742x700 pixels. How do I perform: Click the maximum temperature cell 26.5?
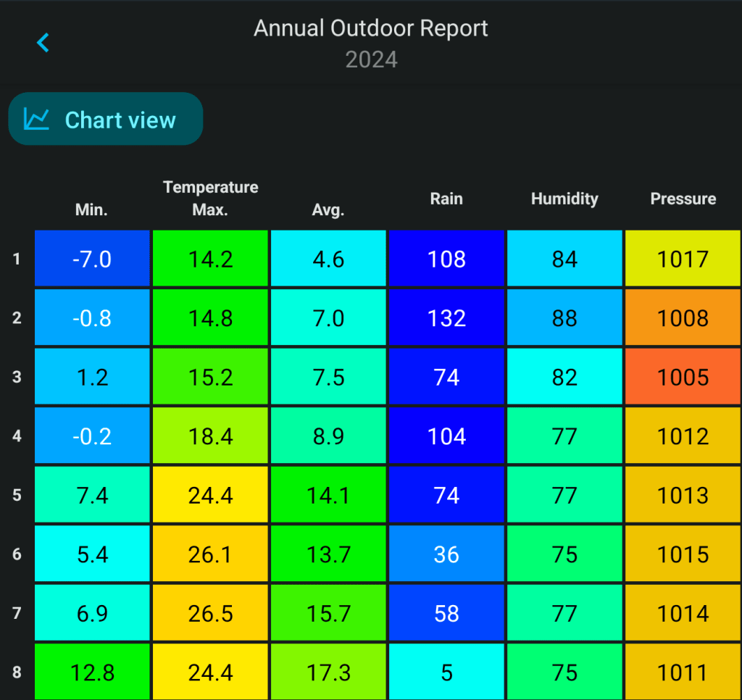[x=211, y=614]
